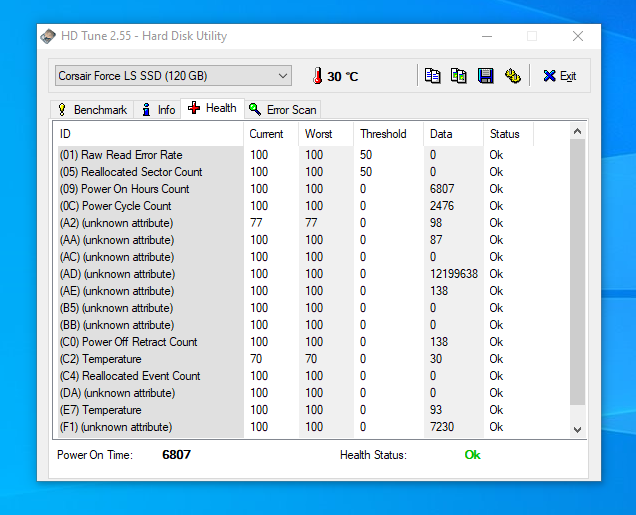
Task: Click the green Ok health status
Action: [472, 455]
